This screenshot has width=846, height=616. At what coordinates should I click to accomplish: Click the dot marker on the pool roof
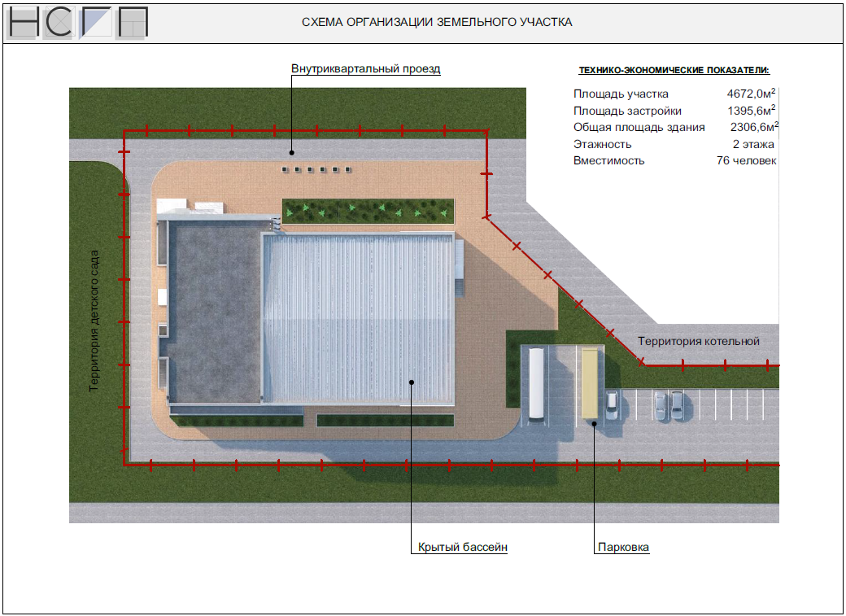(x=412, y=381)
